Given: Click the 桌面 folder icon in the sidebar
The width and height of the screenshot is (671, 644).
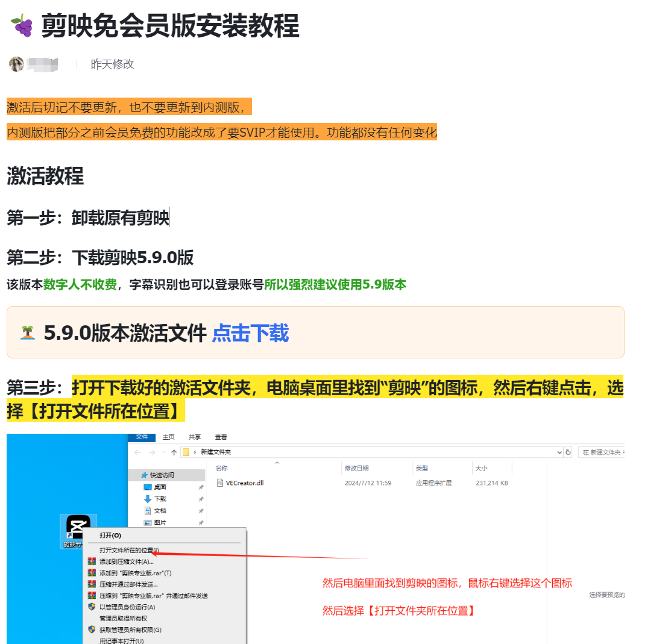Looking at the screenshot, I should point(148,487).
